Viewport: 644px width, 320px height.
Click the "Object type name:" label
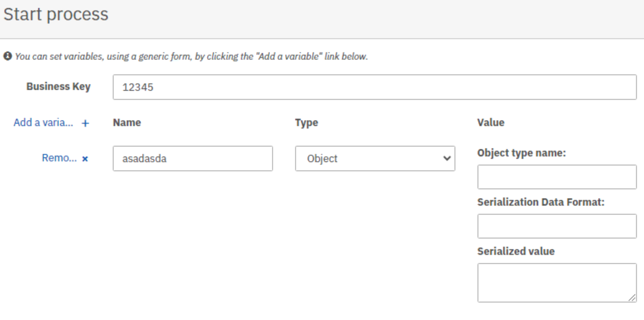click(x=521, y=153)
